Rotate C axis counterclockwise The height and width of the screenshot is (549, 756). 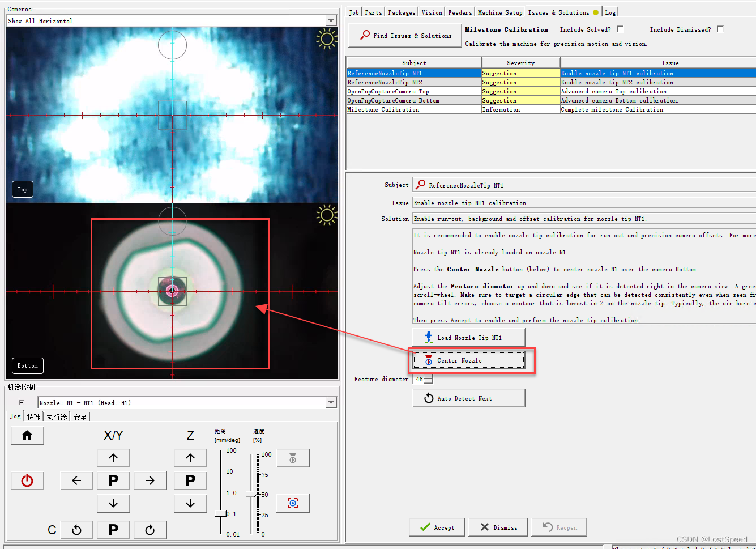pos(76,530)
